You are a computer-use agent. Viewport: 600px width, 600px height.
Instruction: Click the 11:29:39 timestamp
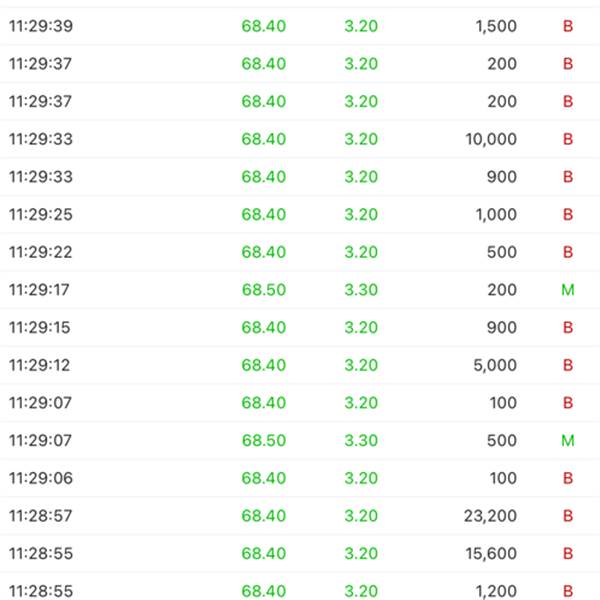click(41, 26)
